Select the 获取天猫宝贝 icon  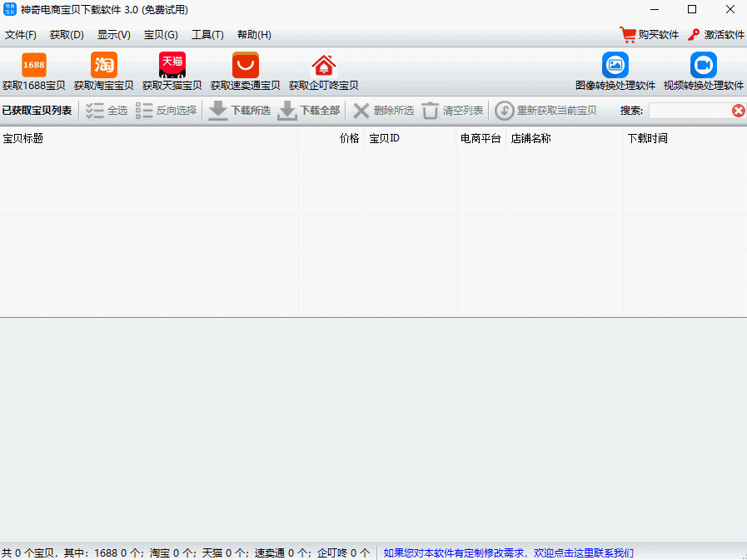(x=172, y=66)
